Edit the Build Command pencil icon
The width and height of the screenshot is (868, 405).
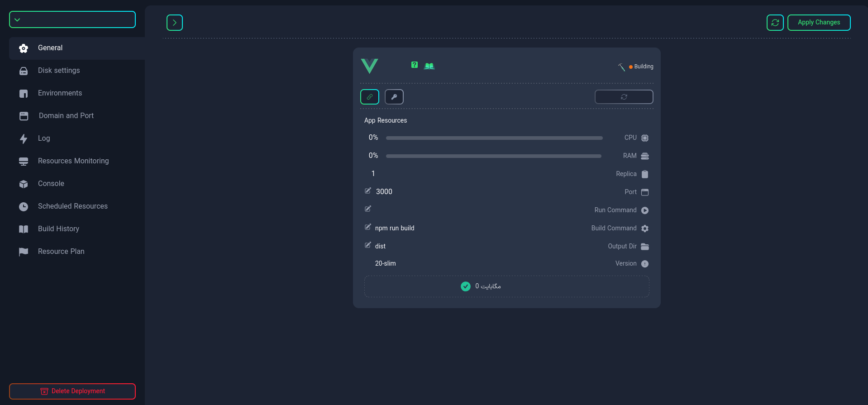(x=368, y=227)
